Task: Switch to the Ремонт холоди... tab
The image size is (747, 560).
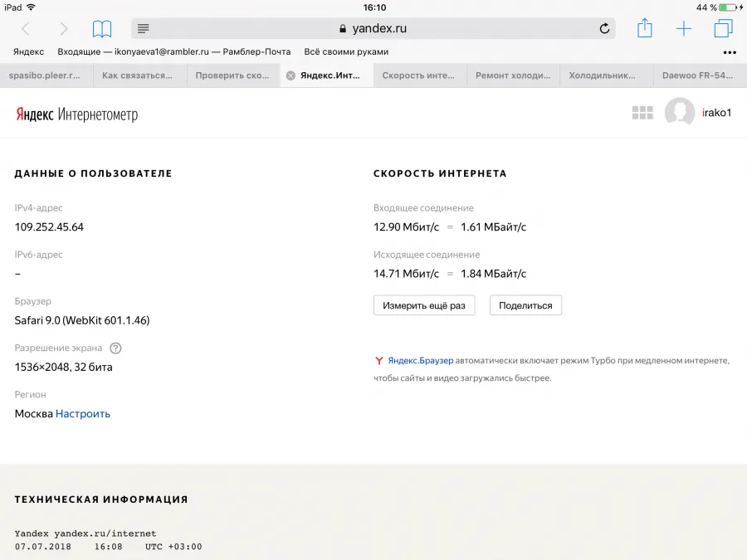Action: pos(513,75)
